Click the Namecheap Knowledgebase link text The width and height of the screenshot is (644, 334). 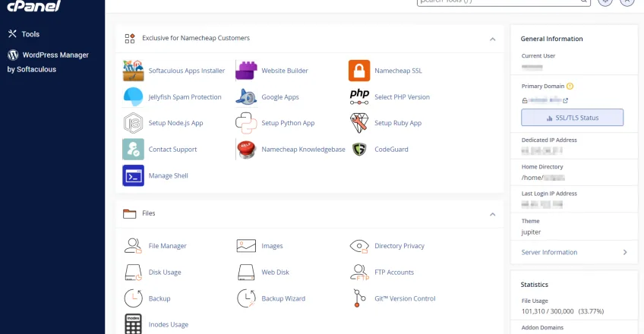pos(303,150)
